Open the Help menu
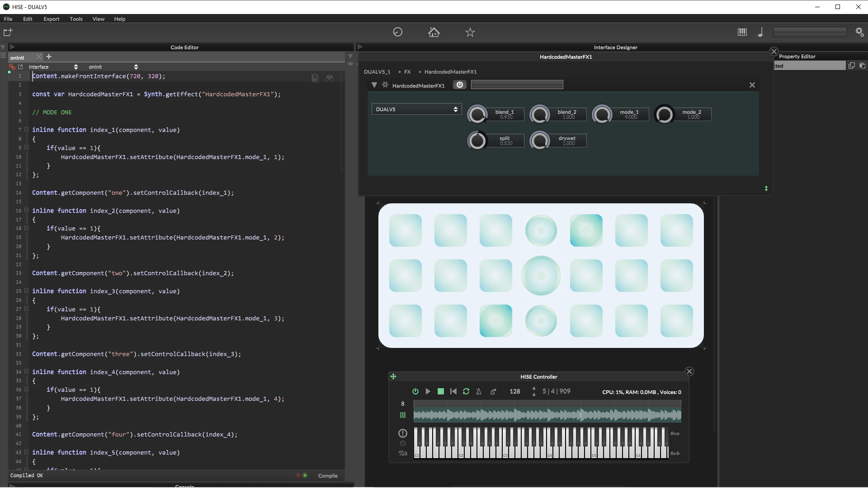The width and height of the screenshot is (868, 488). click(119, 19)
